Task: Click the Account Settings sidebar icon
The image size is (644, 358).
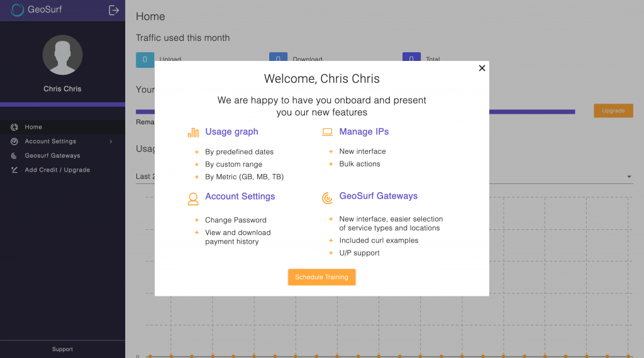Action: pyautogui.click(x=14, y=141)
